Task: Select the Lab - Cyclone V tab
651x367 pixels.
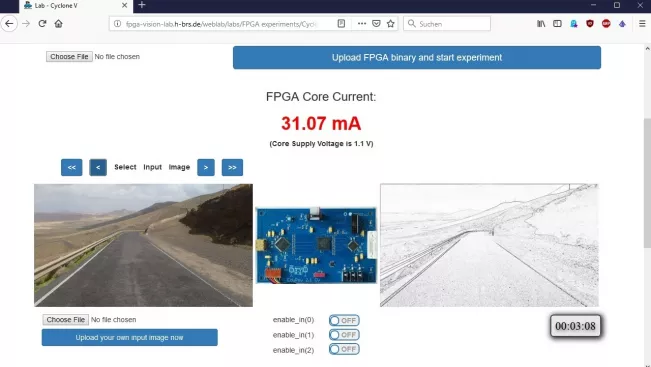Action: 76,6
